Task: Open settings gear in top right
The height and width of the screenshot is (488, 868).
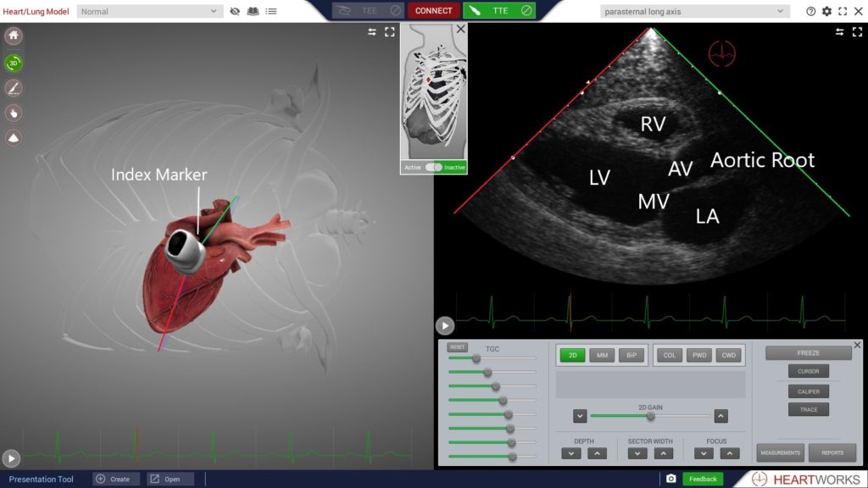Action: pos(826,11)
